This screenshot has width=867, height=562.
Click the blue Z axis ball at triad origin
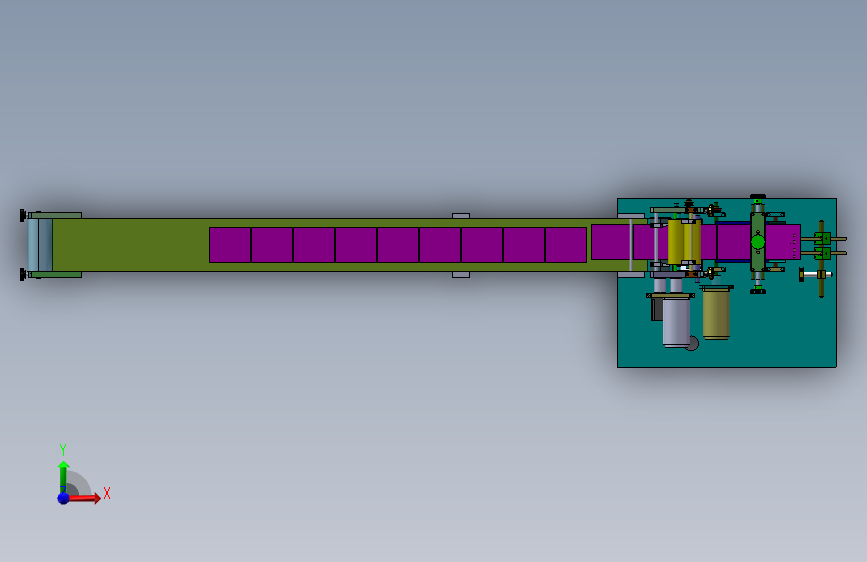pos(64,498)
